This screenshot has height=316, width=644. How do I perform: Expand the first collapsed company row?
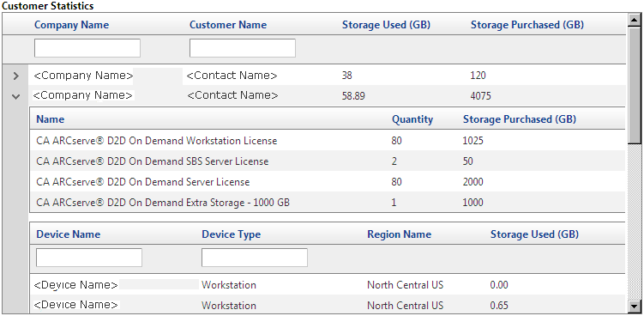point(15,76)
